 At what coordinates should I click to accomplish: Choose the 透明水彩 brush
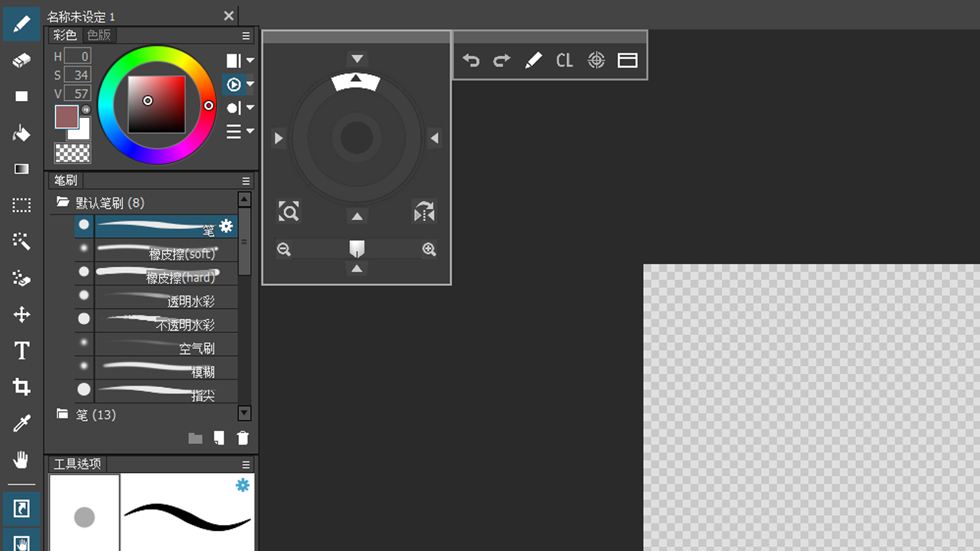coord(156,297)
